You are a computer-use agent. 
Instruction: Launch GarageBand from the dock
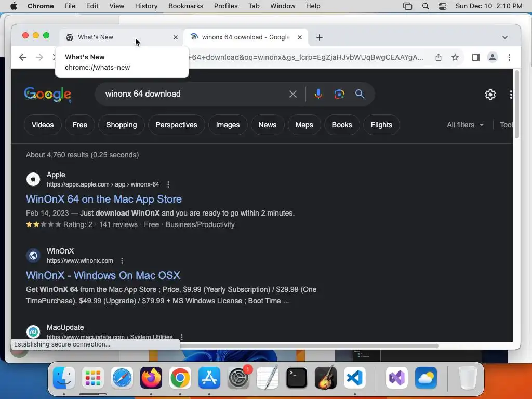coord(326,378)
